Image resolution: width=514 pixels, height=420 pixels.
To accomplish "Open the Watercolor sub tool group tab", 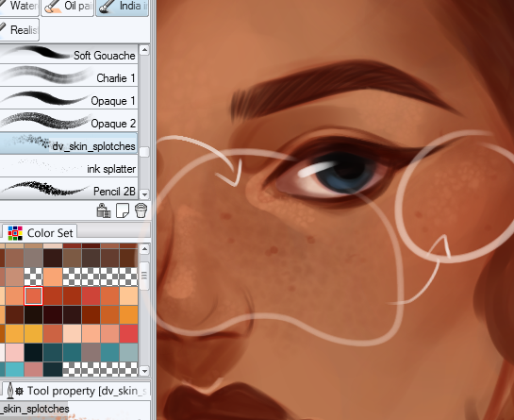I will click(20, 7).
